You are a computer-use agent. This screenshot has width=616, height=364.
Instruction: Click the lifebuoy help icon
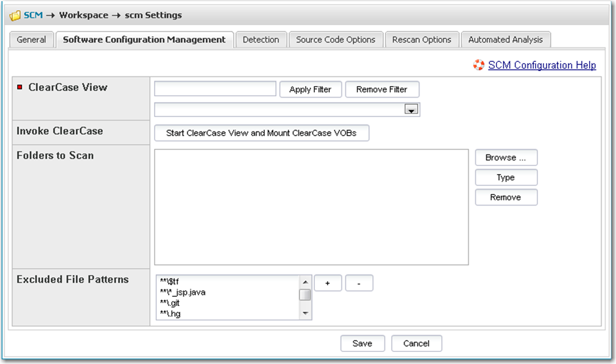click(479, 65)
